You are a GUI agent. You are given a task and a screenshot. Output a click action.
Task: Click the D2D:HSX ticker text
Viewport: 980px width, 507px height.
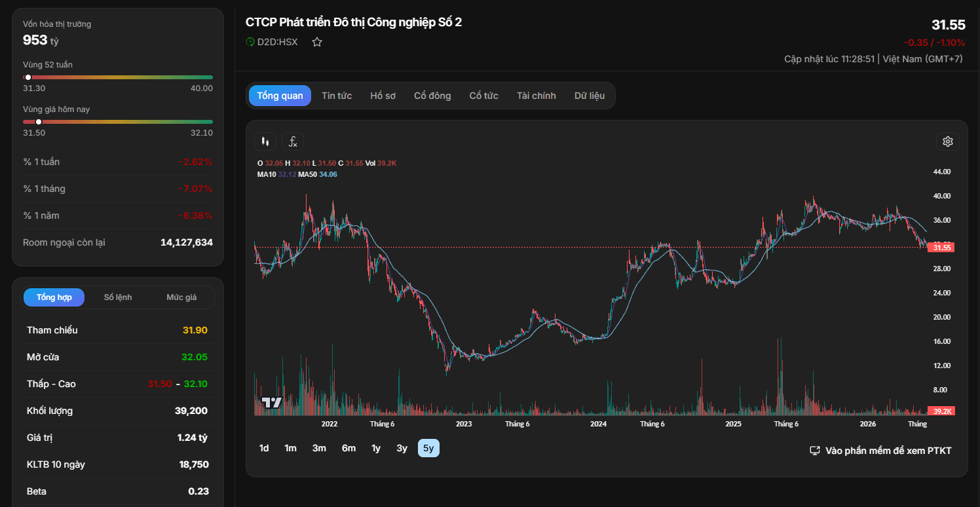[x=277, y=42]
